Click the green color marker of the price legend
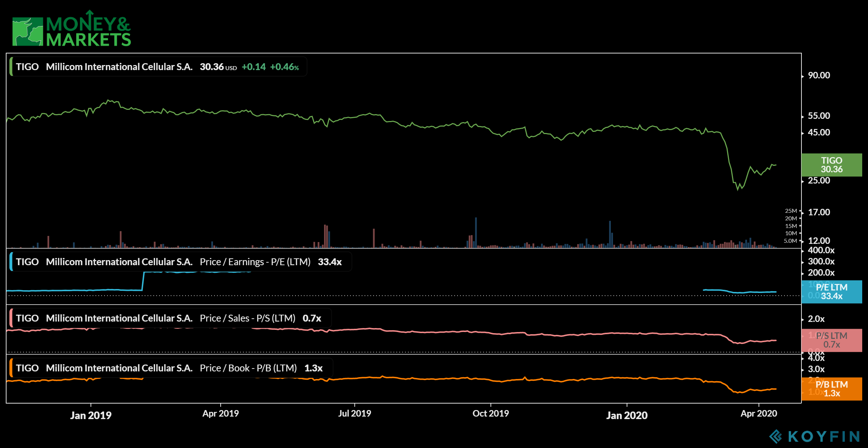The height and width of the screenshot is (448, 868). click(x=11, y=66)
